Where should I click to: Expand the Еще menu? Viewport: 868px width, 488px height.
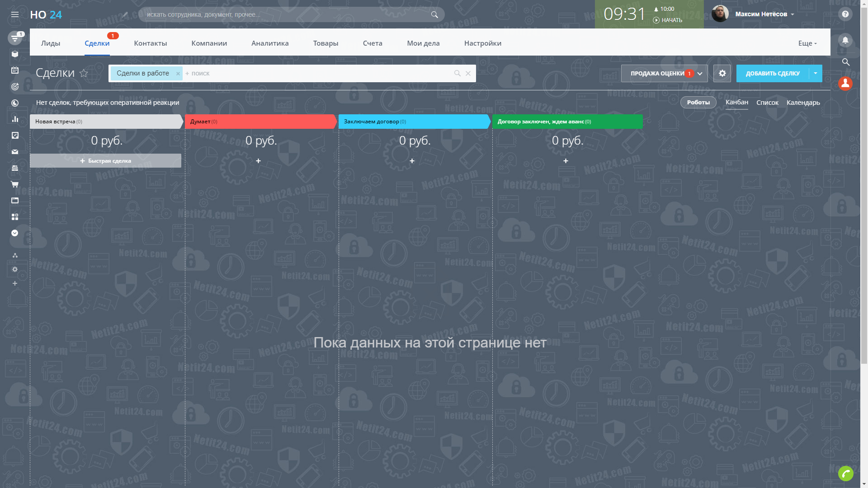click(807, 43)
